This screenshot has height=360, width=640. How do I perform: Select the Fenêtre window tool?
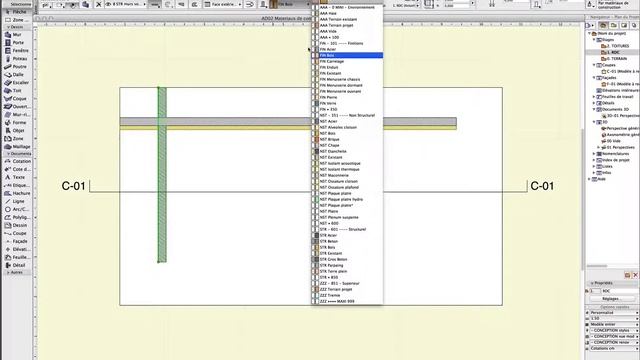(x=16, y=51)
